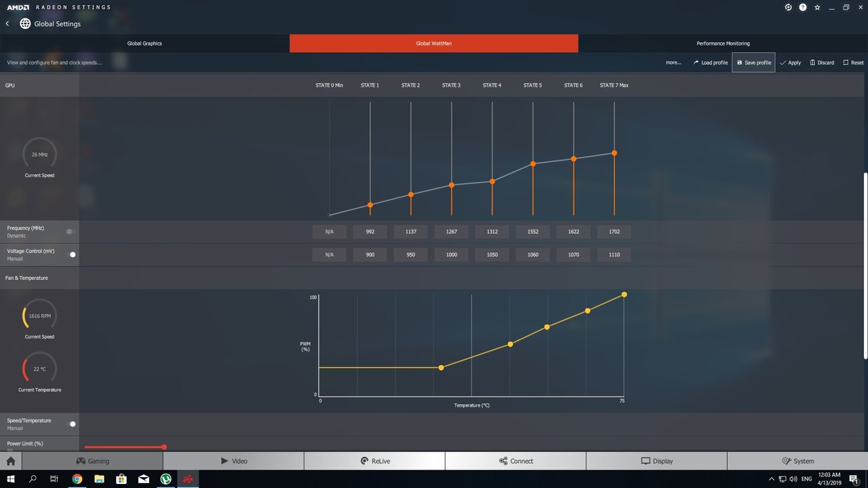Viewport: 868px width, 488px height.
Task: Click the vertical scrollbar on the right
Action: click(865, 266)
